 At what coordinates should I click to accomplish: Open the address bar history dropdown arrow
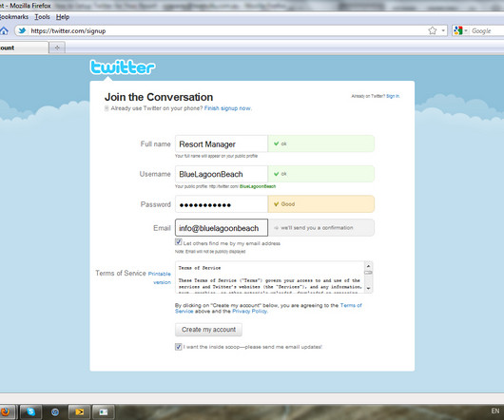443,30
